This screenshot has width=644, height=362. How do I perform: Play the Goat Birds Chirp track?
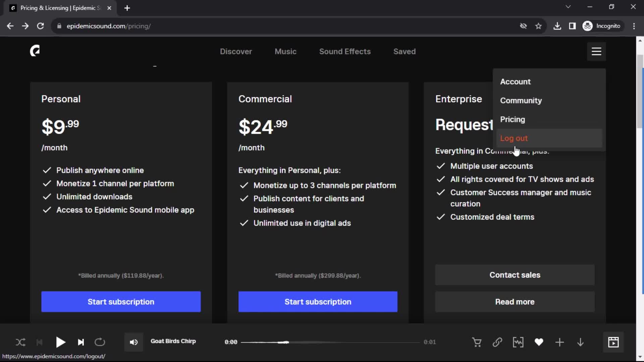(60, 342)
